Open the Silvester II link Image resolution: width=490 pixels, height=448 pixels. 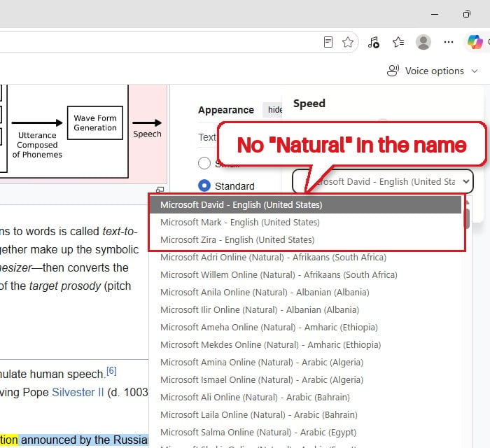click(x=78, y=392)
